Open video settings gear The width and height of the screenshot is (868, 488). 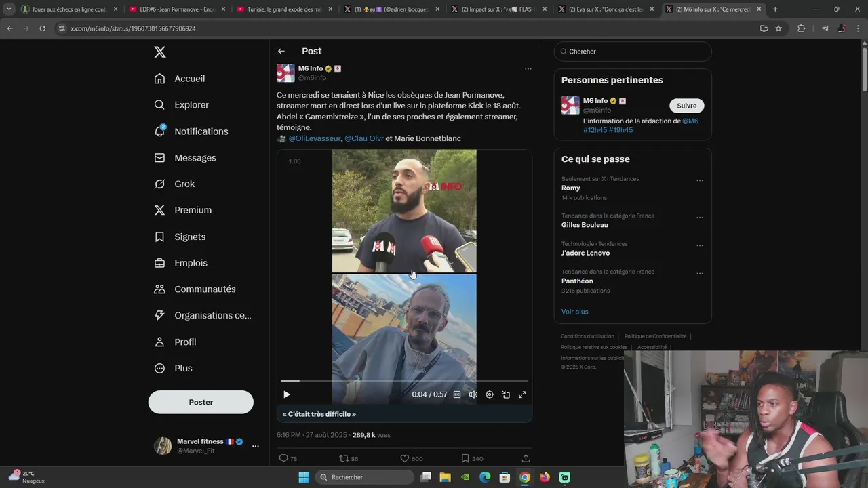click(x=490, y=394)
